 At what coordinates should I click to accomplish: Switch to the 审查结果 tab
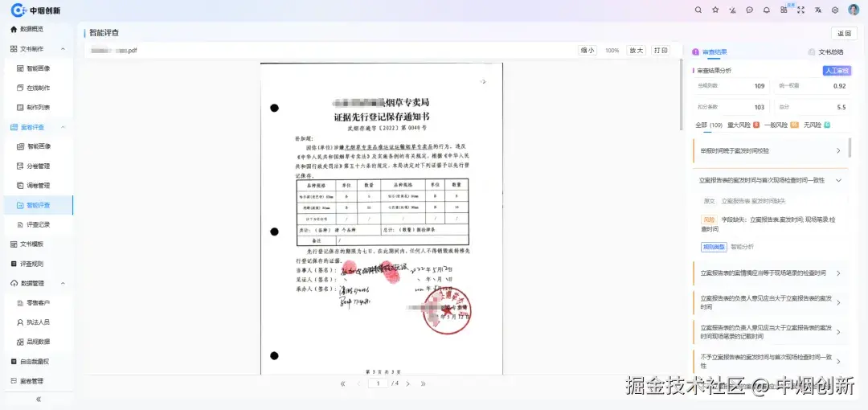(x=710, y=52)
